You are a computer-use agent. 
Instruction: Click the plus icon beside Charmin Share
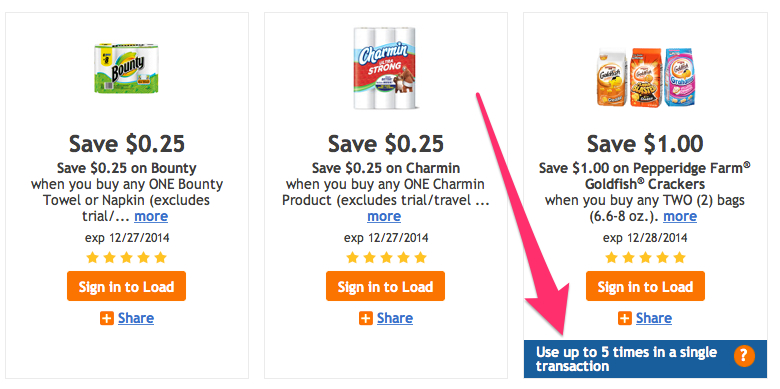tap(366, 318)
